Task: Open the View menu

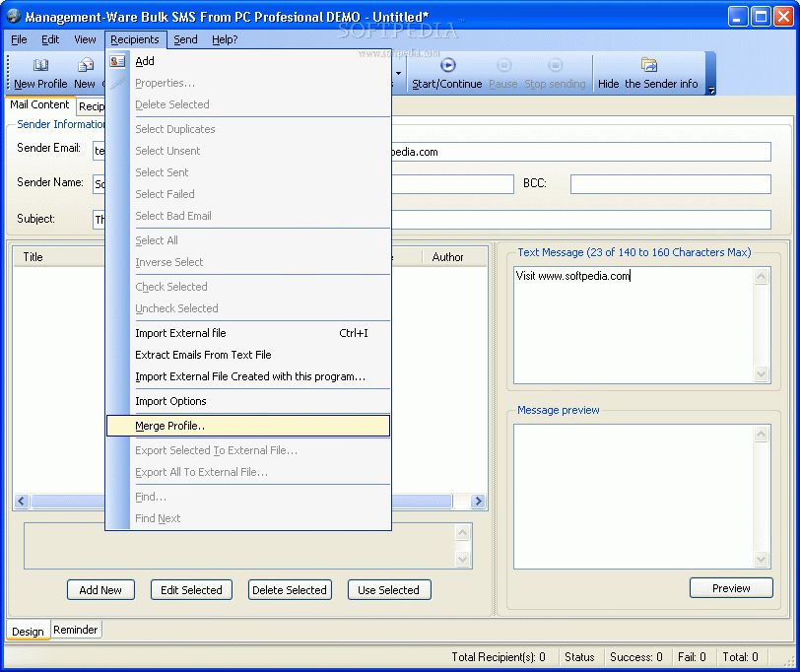Action: coord(85,39)
